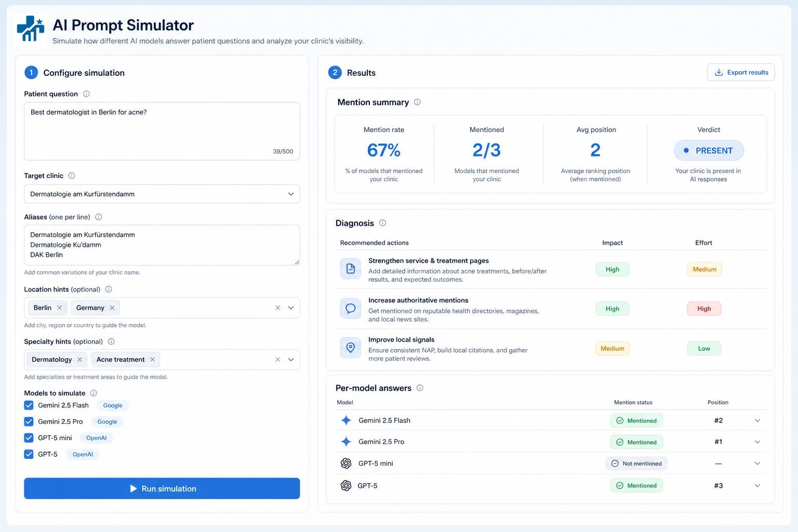
Task: Click info icon beside Models to simulate
Action: coord(94,393)
